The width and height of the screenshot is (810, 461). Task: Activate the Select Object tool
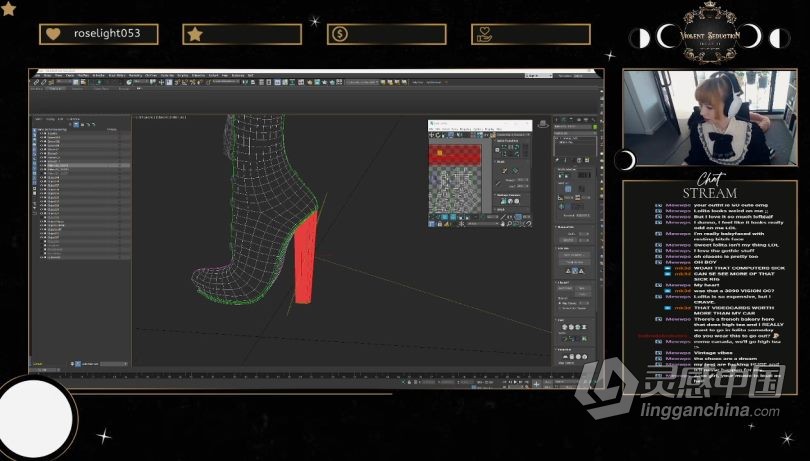(x=75, y=82)
